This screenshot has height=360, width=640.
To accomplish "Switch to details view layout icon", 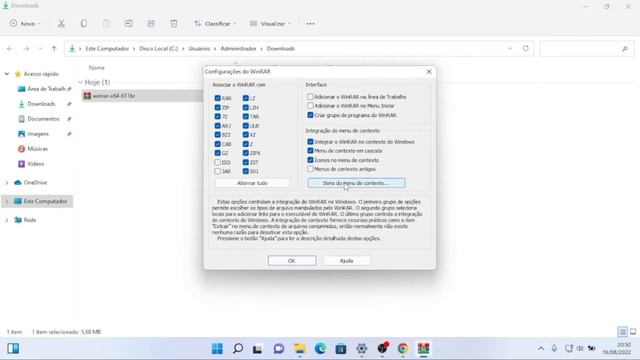I will pyautogui.click(x=622, y=332).
